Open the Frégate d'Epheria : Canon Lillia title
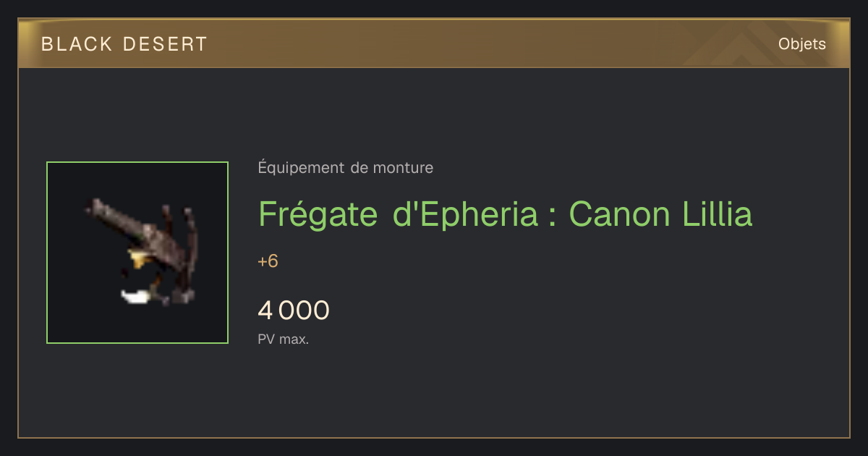 coord(505,214)
